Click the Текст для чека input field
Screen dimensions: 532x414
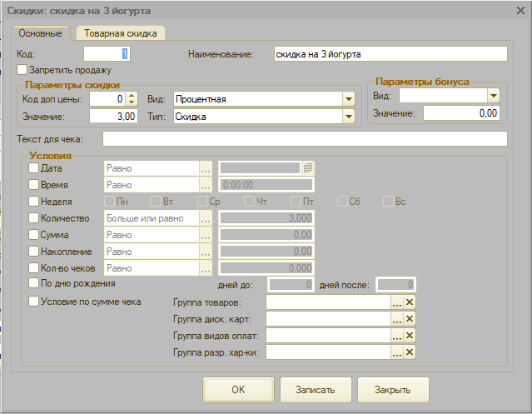click(x=304, y=138)
